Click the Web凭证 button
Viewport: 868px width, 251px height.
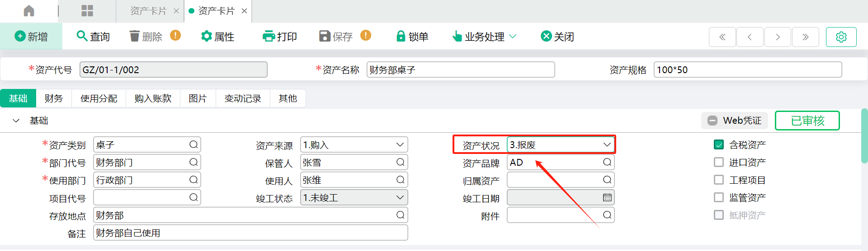pyautogui.click(x=735, y=121)
